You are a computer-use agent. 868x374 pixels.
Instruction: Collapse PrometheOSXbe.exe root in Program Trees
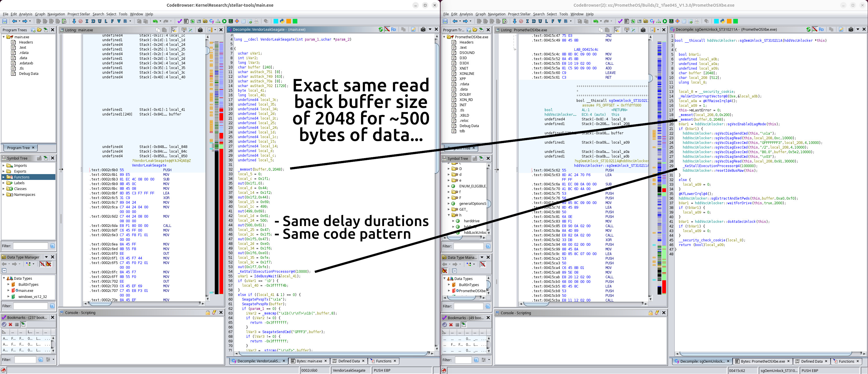click(445, 37)
